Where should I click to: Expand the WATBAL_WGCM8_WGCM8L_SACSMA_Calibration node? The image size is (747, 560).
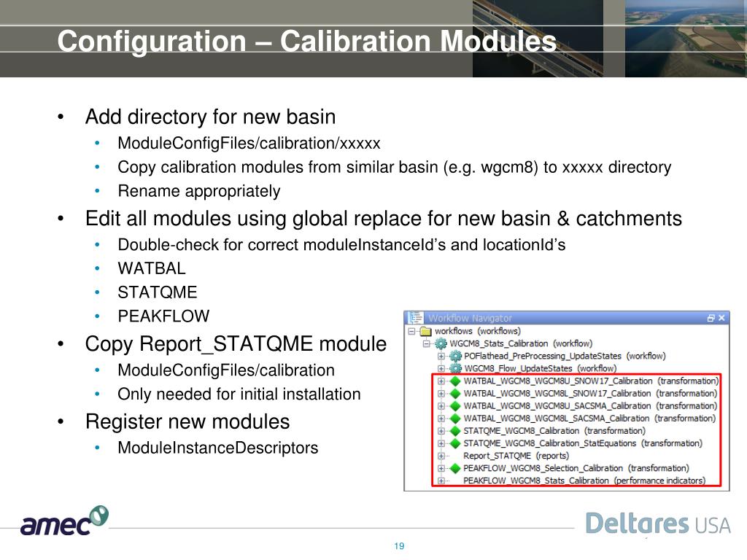pyautogui.click(x=441, y=419)
